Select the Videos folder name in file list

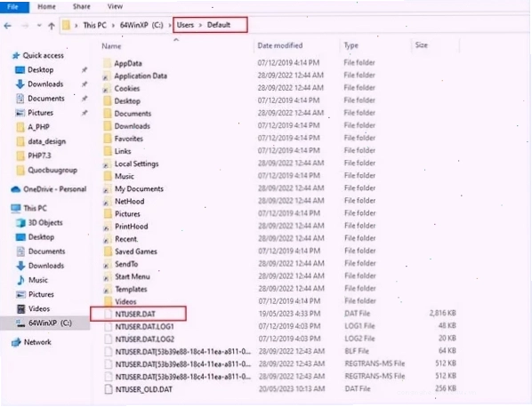click(125, 301)
